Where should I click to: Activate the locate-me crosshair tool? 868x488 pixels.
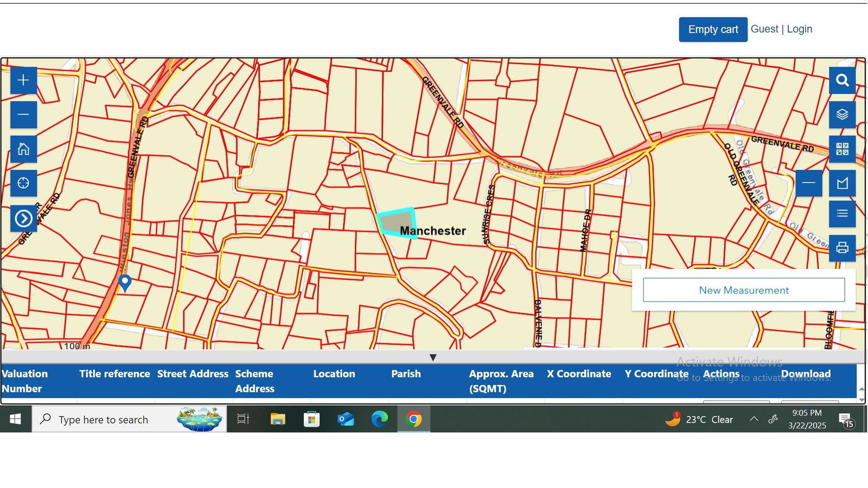[23, 183]
